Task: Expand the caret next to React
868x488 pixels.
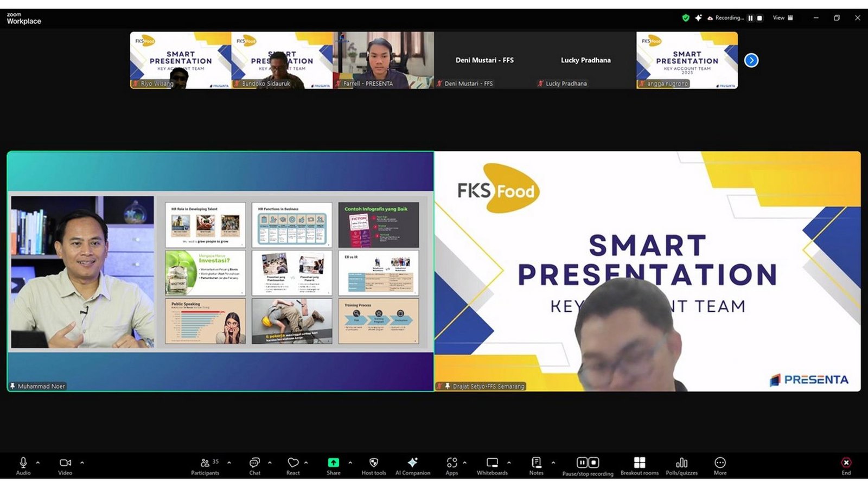Action: (306, 463)
